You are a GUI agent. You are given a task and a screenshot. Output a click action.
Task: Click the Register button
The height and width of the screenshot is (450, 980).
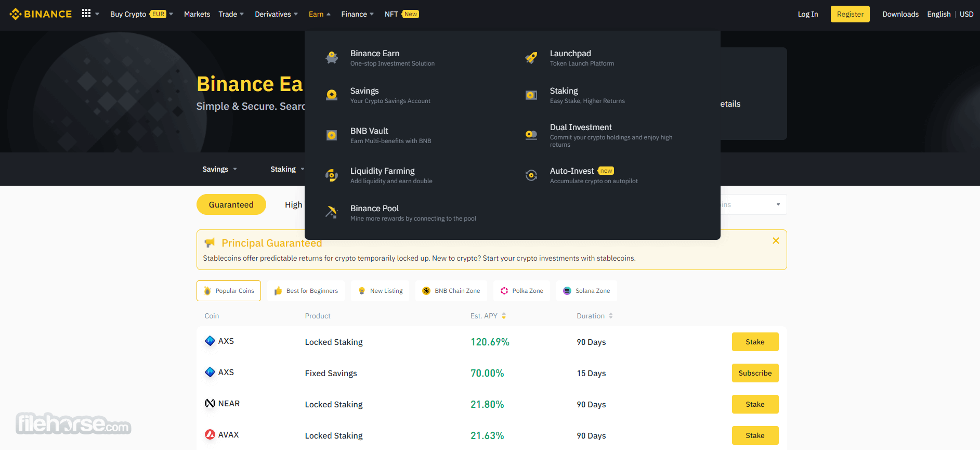coord(850,14)
